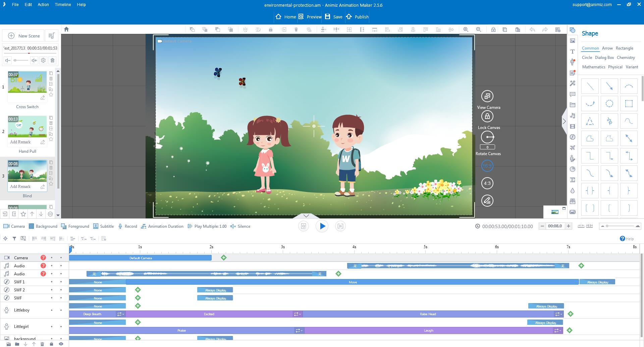Collapse the canvas with bottom chevron
644x347 pixels.
[306, 216]
